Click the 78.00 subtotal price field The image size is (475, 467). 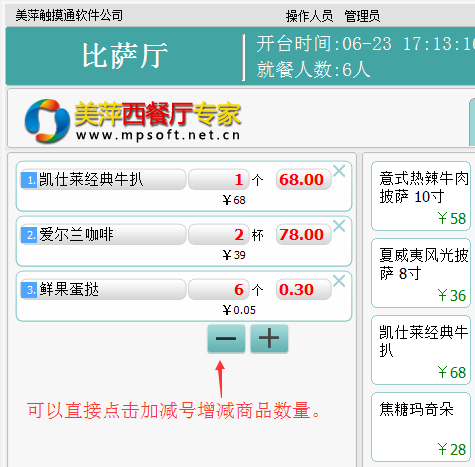point(303,234)
